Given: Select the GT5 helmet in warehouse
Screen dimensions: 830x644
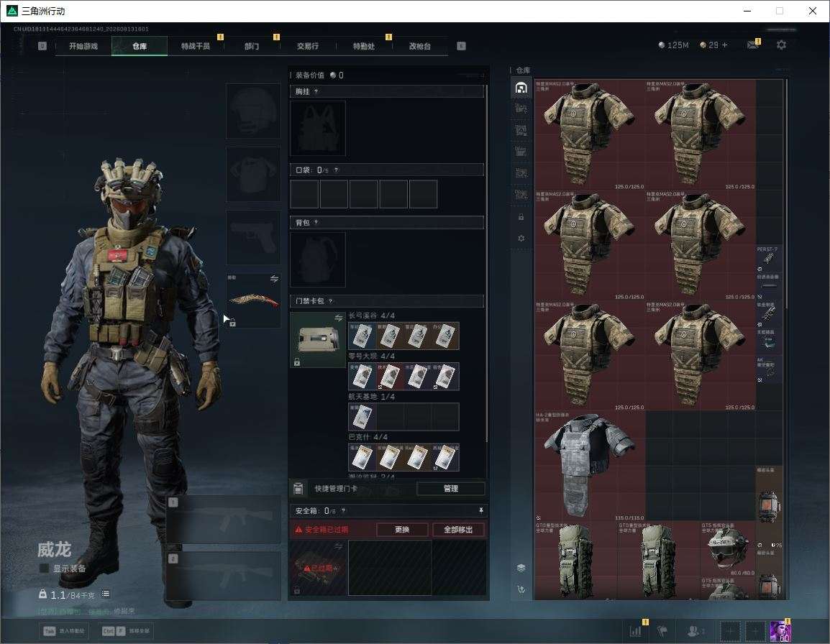Looking at the screenshot, I should (728, 549).
